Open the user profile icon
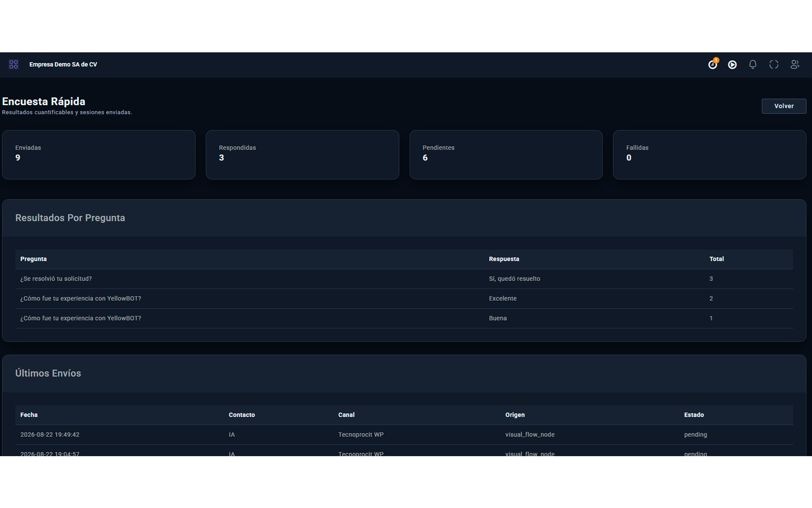Viewport: 812px width, 508px height. point(795,65)
